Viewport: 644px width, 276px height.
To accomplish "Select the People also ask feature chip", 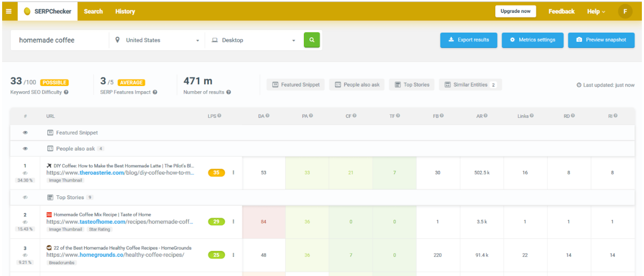I will pyautogui.click(x=357, y=84).
